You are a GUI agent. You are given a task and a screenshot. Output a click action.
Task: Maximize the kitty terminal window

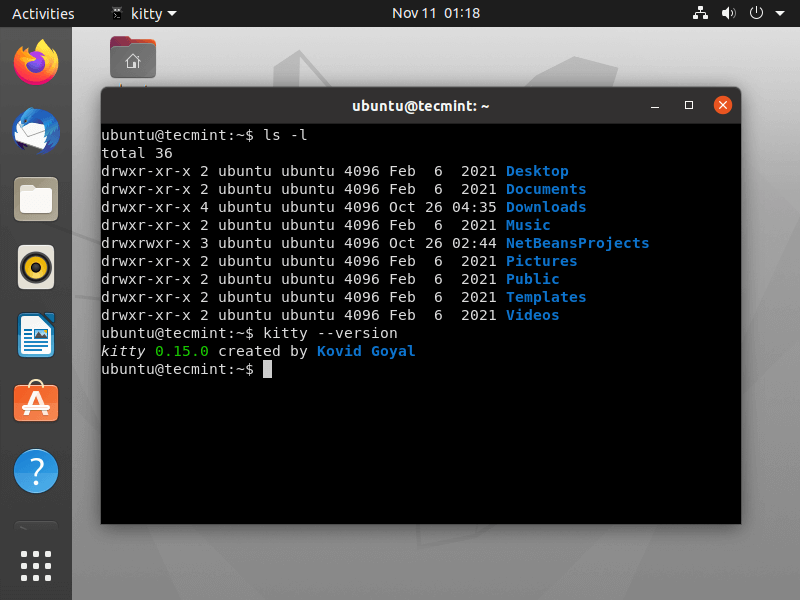tap(688, 105)
